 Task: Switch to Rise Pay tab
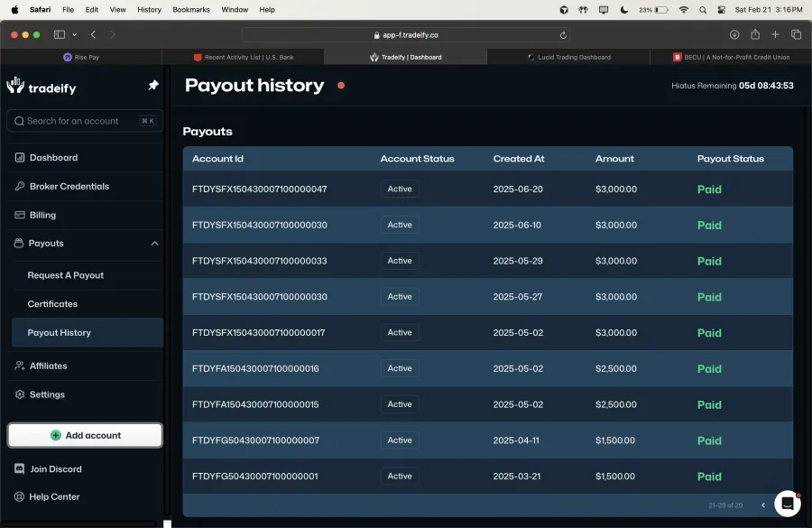click(x=81, y=57)
